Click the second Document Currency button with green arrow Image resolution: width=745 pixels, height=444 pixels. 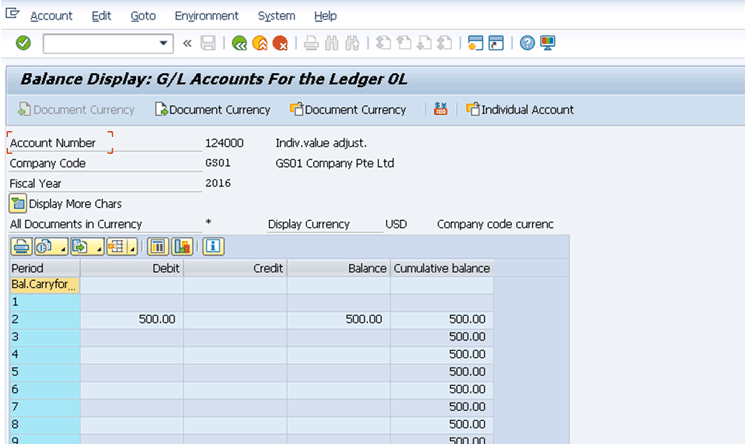coord(212,110)
